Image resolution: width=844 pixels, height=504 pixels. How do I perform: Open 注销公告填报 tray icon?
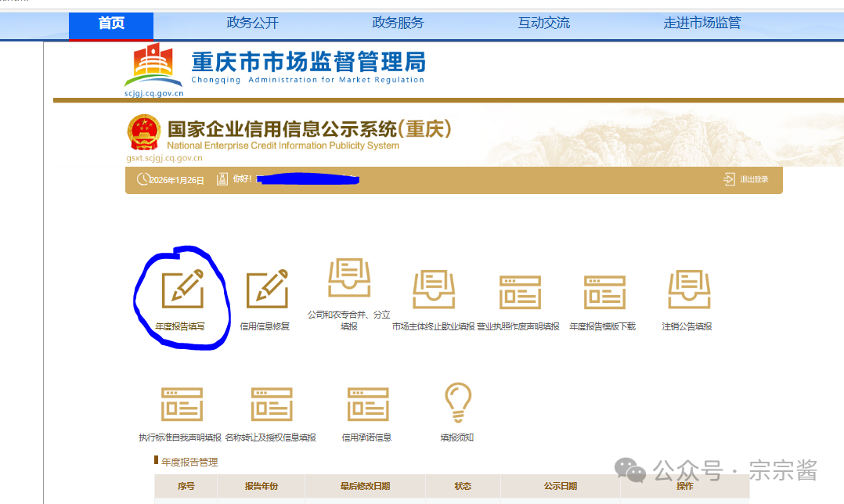[x=688, y=291]
